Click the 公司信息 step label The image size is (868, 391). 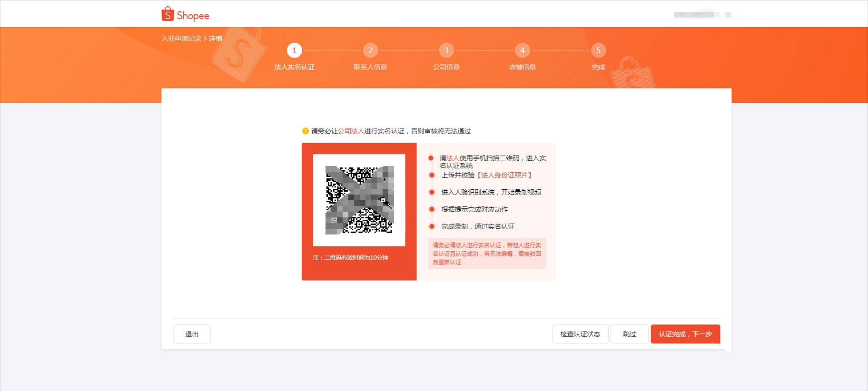(x=446, y=67)
